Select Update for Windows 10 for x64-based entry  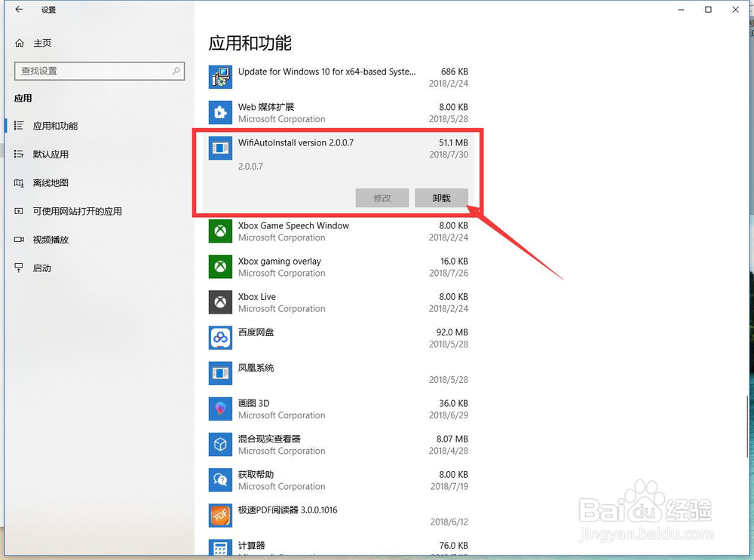(x=327, y=72)
